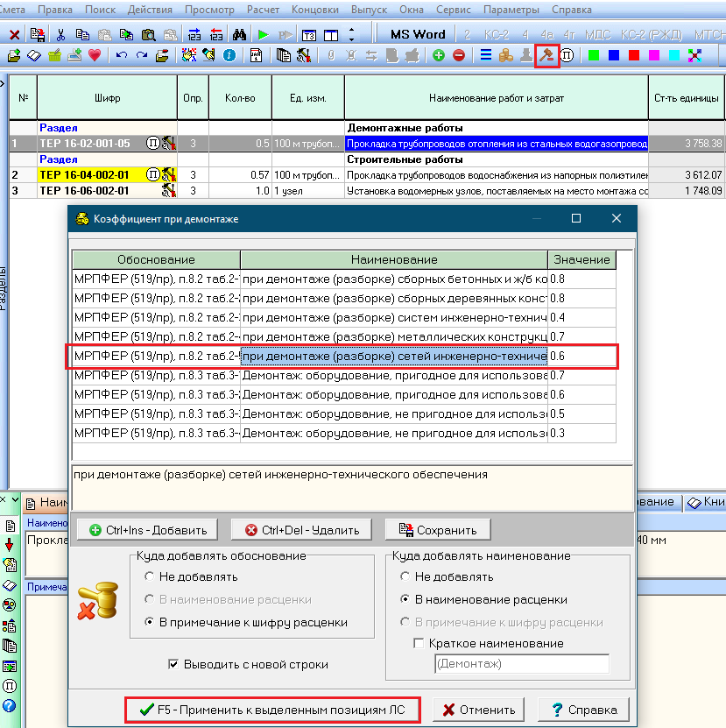Screen dimensions: 726x728
Task: Select the bottom coefficient row with value 0.3
Action: click(x=344, y=433)
